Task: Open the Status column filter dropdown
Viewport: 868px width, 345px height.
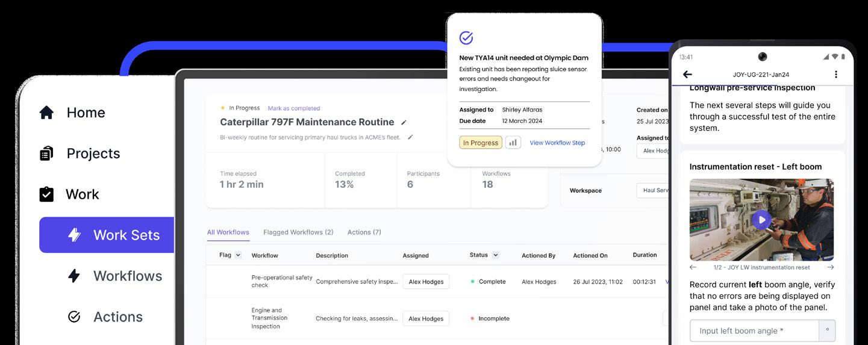Action: point(496,255)
